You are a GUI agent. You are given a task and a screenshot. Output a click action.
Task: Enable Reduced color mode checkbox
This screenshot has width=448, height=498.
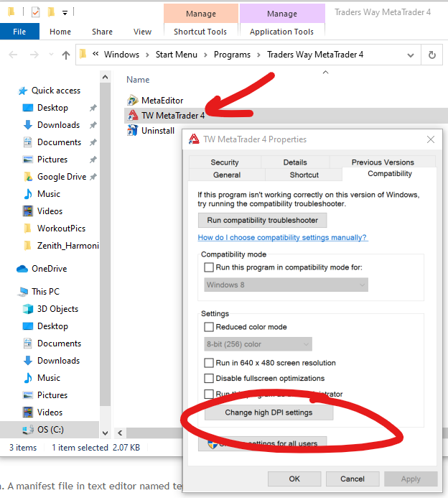point(209,327)
